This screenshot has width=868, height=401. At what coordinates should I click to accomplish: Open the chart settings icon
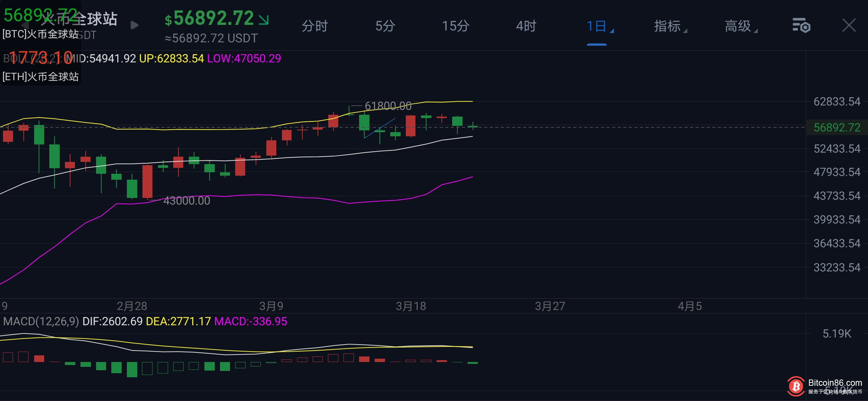(801, 25)
